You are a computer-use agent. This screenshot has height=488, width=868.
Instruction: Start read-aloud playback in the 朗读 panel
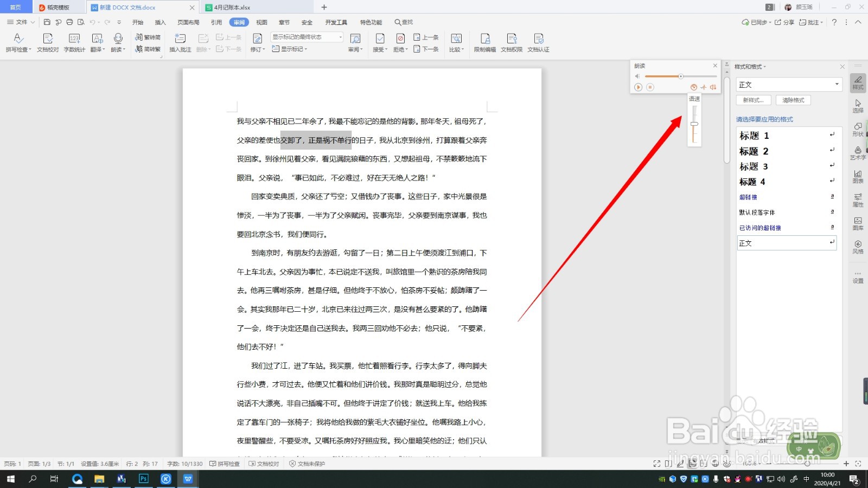(639, 87)
